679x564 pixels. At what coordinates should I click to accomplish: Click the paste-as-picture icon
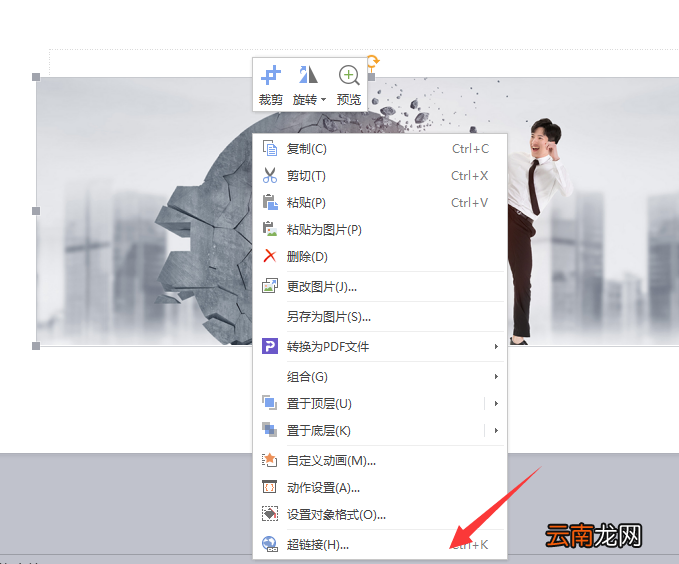270,229
